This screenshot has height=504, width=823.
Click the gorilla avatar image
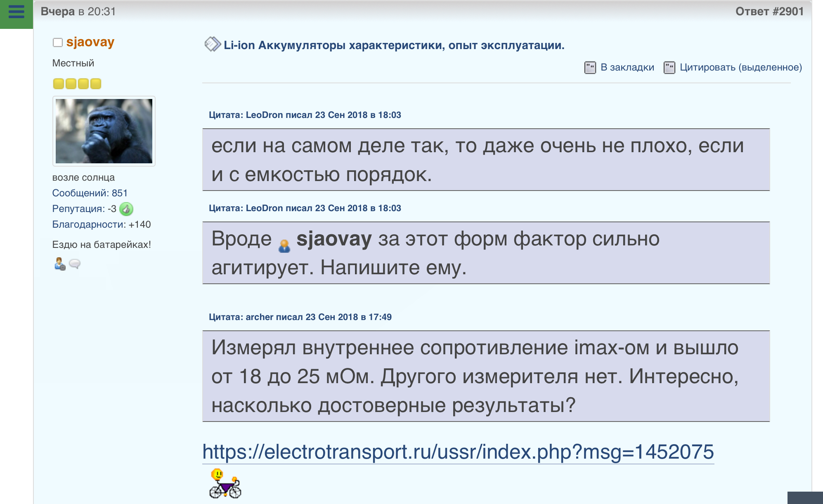click(104, 130)
